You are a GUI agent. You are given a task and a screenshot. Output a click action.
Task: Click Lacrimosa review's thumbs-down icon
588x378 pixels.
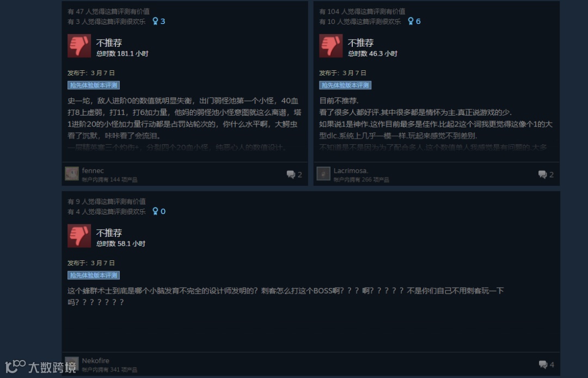click(331, 46)
